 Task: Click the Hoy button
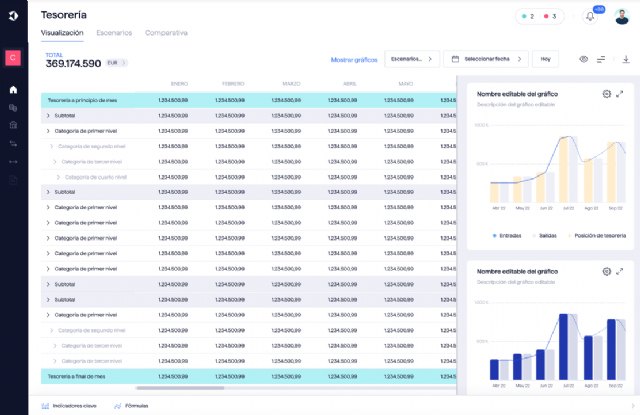(x=545, y=59)
